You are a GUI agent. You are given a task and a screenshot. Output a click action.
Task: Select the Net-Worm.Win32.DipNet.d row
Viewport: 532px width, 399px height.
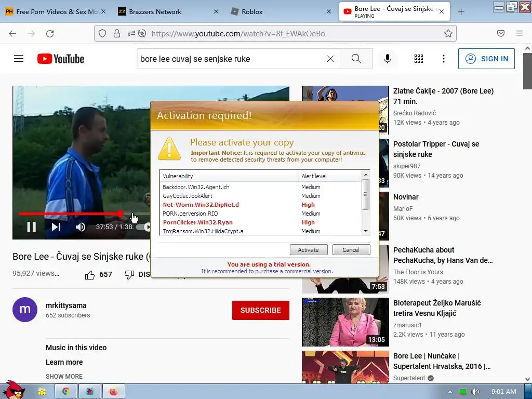click(x=261, y=205)
